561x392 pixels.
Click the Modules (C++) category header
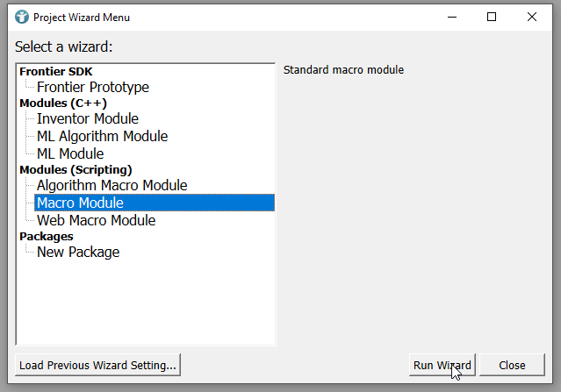63,103
